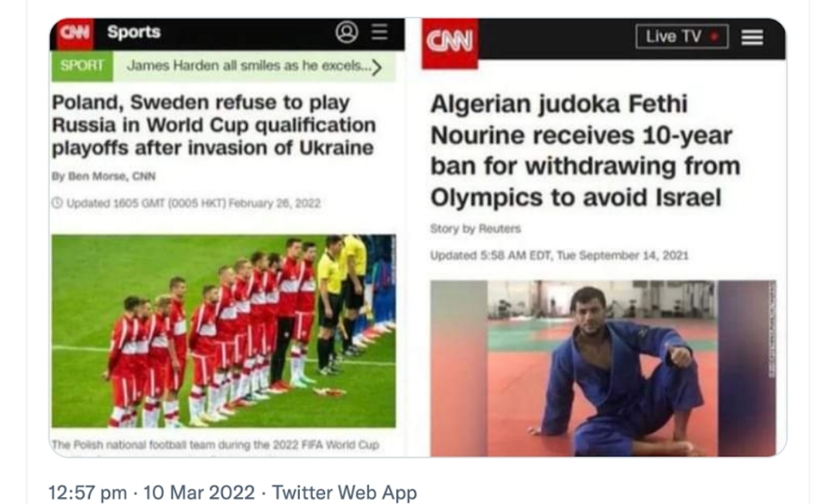Open Algerian judoka Fethi Nourine headline
836x504 pixels.
pos(585,150)
